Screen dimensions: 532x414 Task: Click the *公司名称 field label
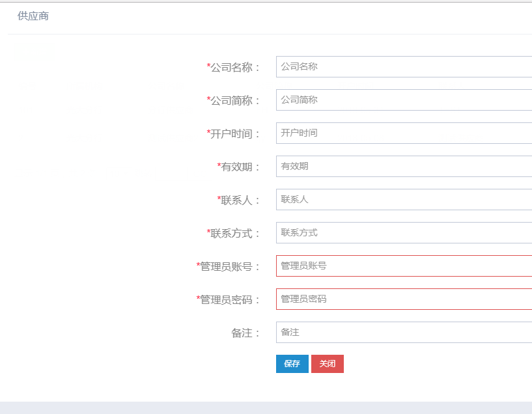click(x=233, y=68)
